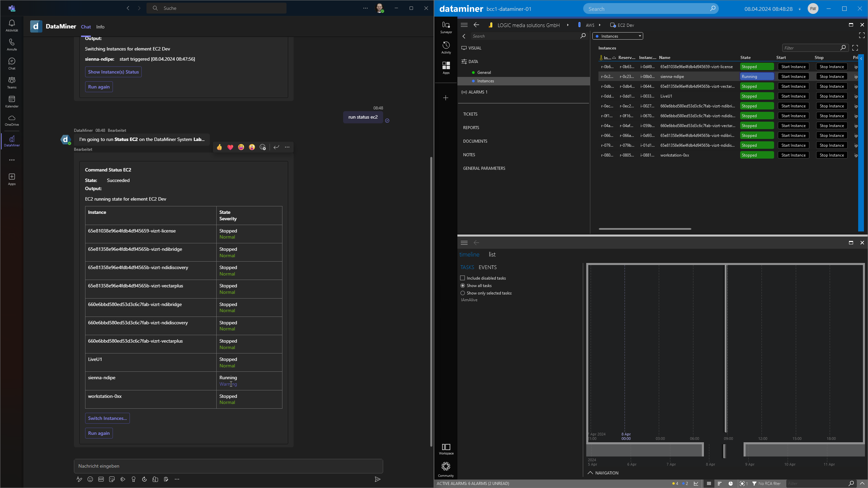Screen dimensions: 868x488
Task: Open OneDrive in the Teams sidebar
Action: tap(12, 120)
